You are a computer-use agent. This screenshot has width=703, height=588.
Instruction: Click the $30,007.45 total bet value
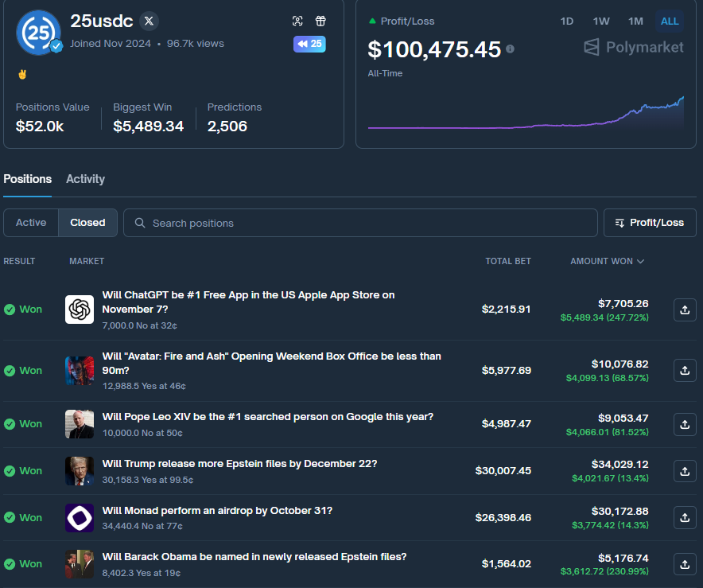(x=503, y=470)
